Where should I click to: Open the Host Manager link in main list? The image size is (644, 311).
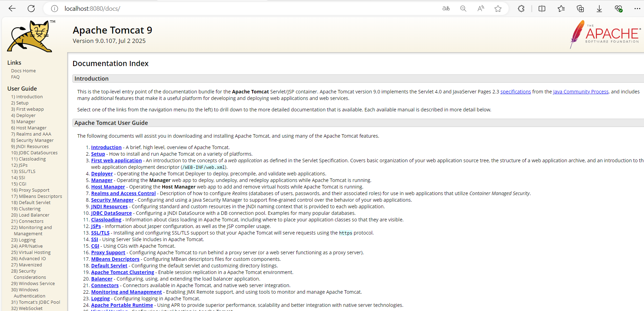tap(108, 187)
